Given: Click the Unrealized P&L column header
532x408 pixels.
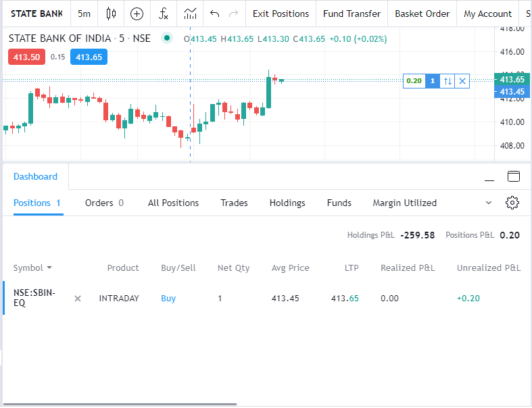Looking at the screenshot, I should (x=489, y=268).
